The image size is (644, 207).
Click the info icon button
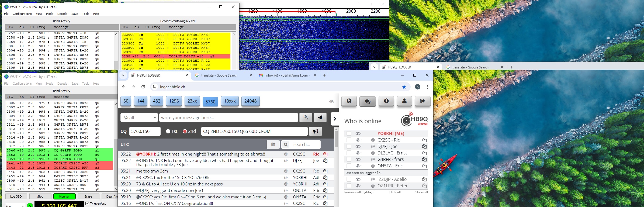click(386, 101)
